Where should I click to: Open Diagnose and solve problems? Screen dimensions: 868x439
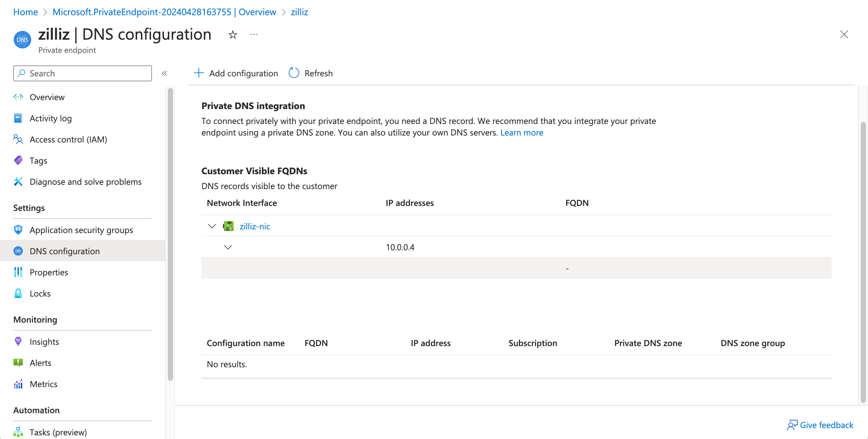[85, 182]
